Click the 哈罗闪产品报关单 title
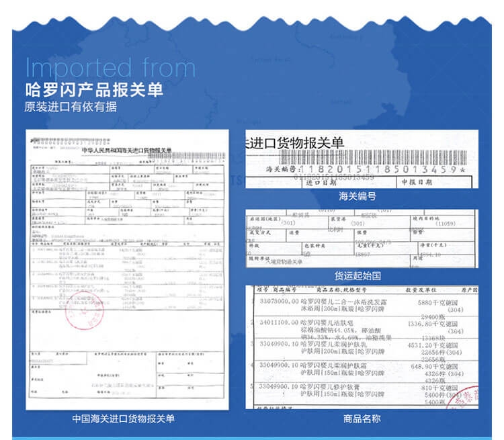The image size is (504, 440). pyautogui.click(x=94, y=90)
